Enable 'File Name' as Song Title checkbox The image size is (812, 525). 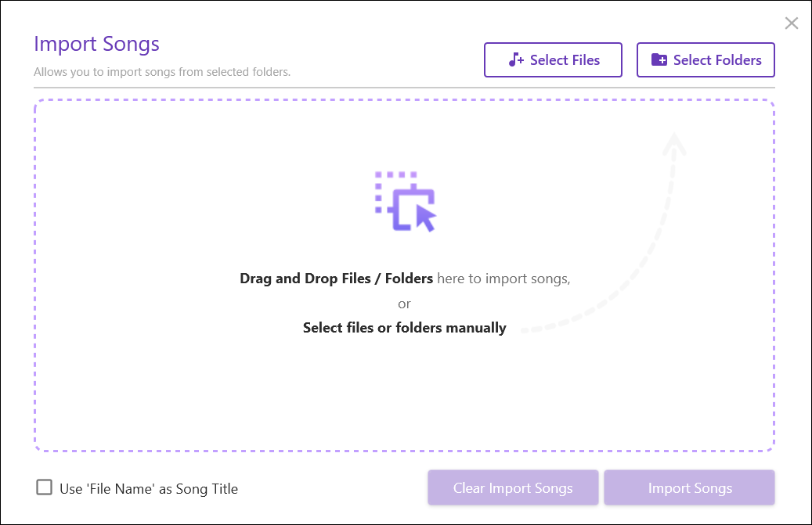pos(45,488)
